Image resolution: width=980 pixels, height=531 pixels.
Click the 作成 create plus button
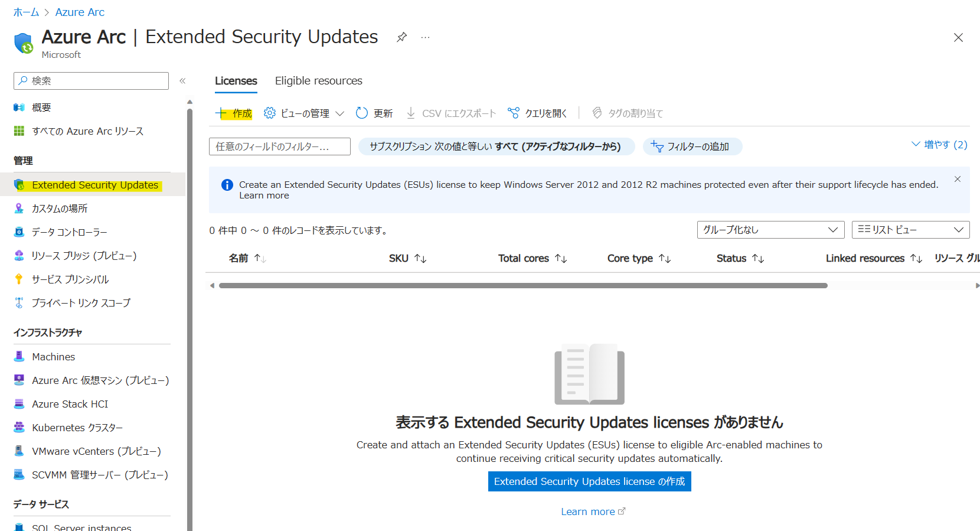click(234, 113)
